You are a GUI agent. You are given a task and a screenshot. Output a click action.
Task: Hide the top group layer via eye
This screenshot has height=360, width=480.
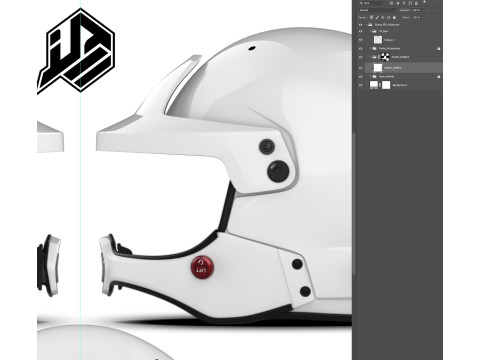[360, 25]
